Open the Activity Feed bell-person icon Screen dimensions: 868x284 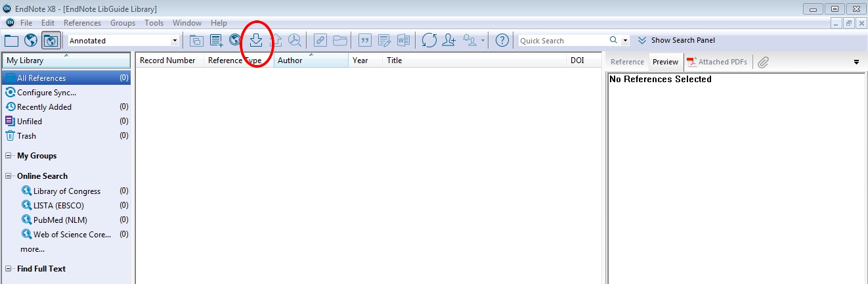pyautogui.click(x=470, y=41)
